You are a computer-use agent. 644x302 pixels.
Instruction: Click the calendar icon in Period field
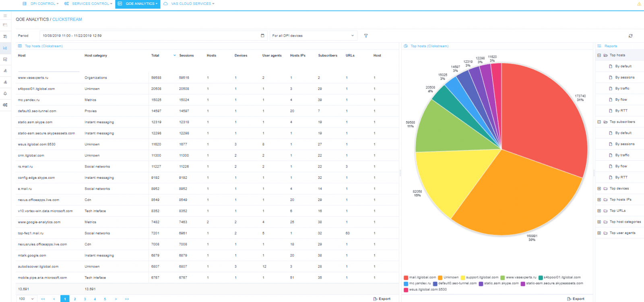[262, 35]
